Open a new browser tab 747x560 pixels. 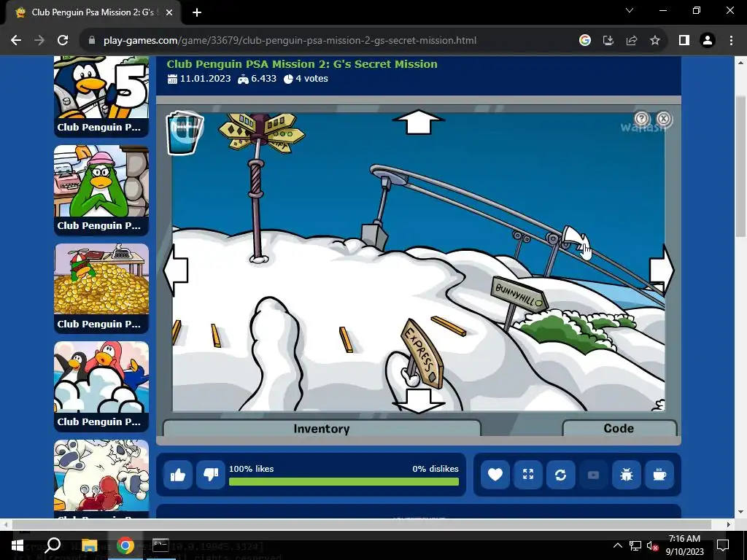coord(197,12)
